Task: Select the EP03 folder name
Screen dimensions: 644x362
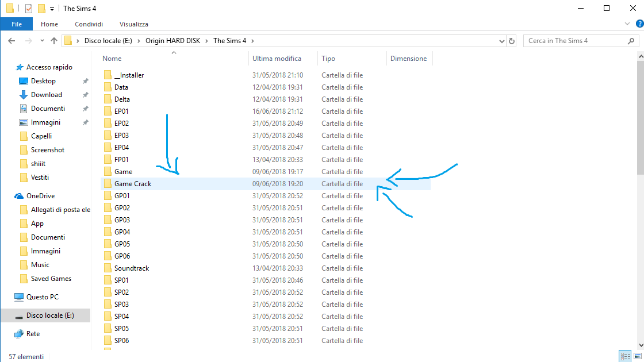Action: click(121, 136)
